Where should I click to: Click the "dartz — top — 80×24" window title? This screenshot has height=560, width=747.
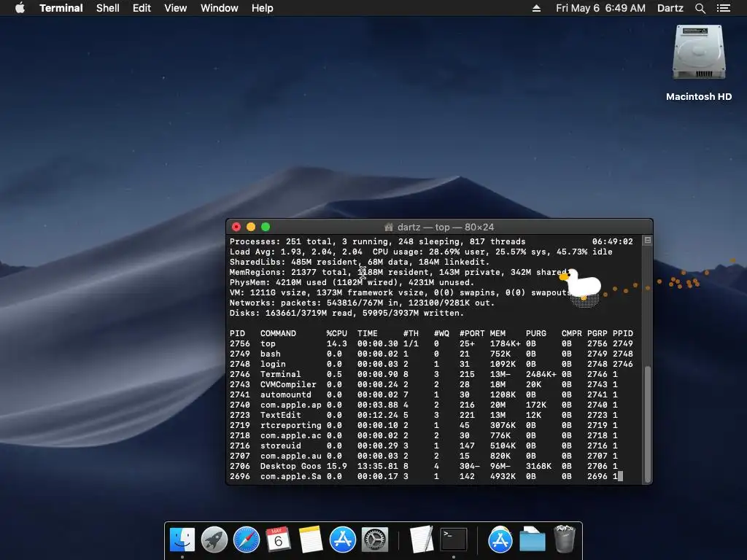tap(446, 227)
